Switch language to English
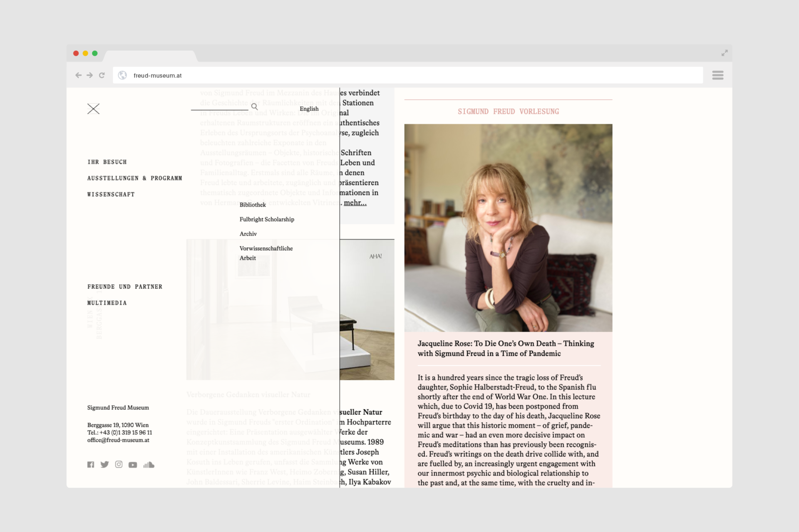799x532 pixels. click(x=309, y=109)
